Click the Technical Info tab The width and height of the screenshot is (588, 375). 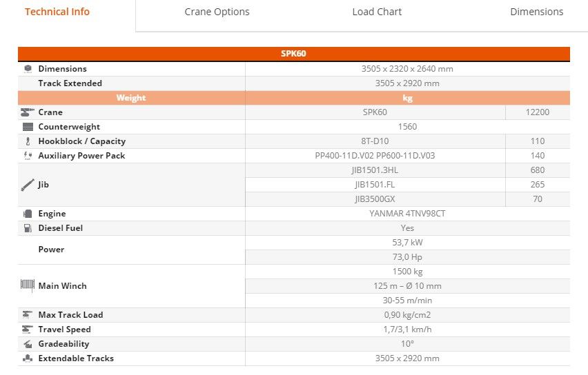click(x=57, y=12)
